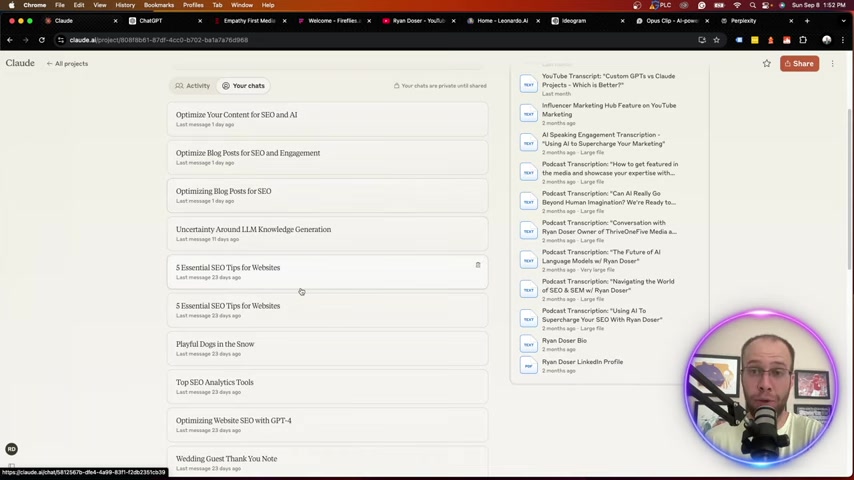Click the install app icon in the address bar
The height and width of the screenshot is (480, 854).
(x=702, y=40)
